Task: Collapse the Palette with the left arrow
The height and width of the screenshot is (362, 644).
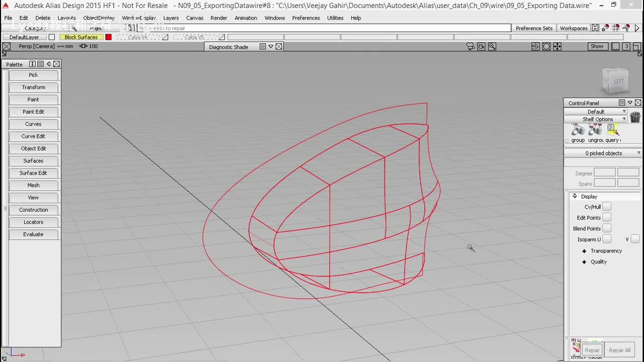Action: point(48,64)
